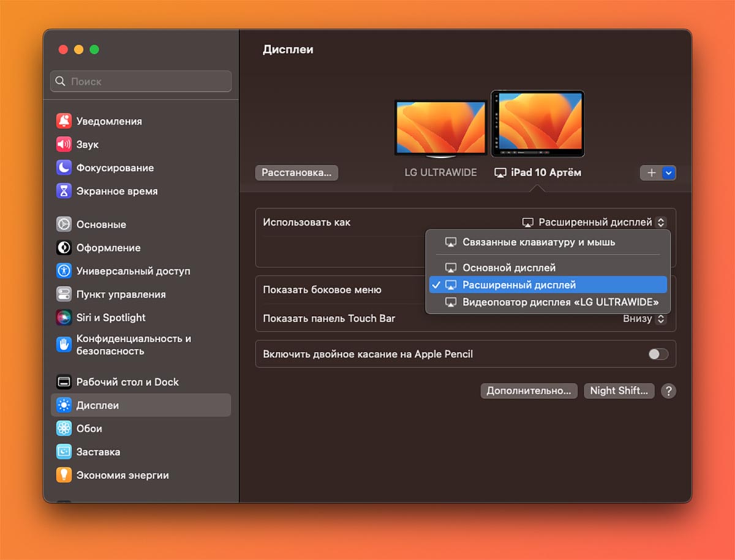The height and width of the screenshot is (560, 735).
Task: Click the Поиск search field
Action: point(141,81)
